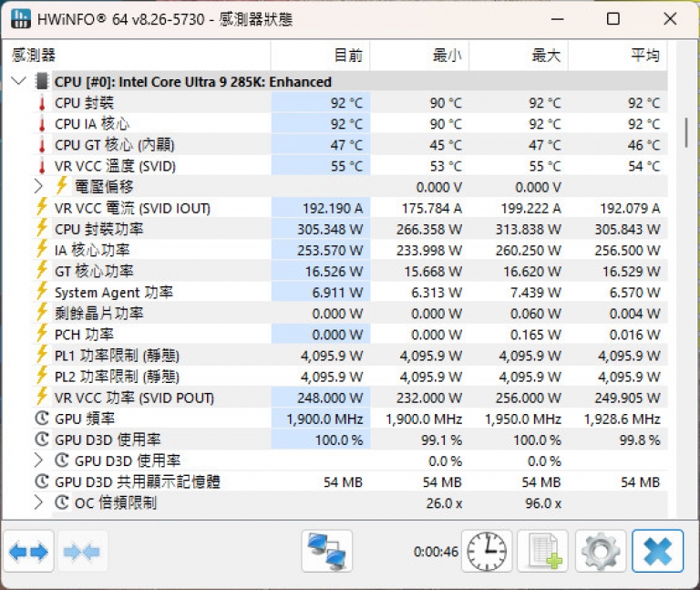Click the 平均 column header
The width and height of the screenshot is (700, 590).
tap(618, 56)
